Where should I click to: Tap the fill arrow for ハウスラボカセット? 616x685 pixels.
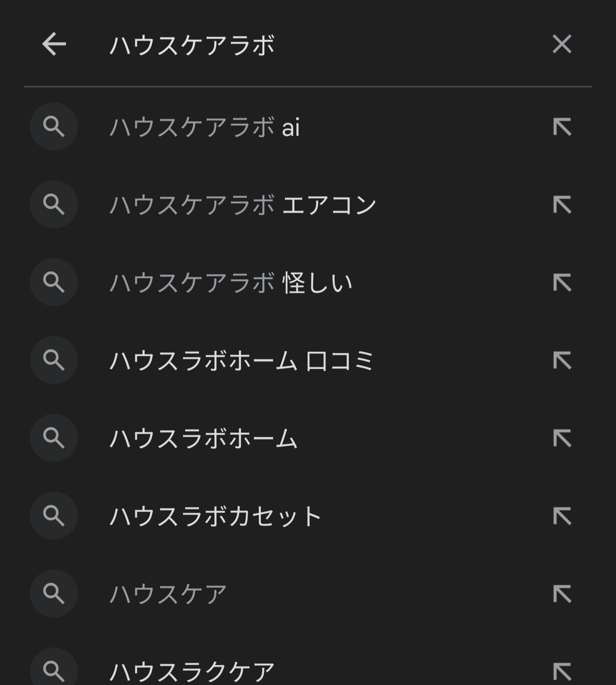coord(562,516)
